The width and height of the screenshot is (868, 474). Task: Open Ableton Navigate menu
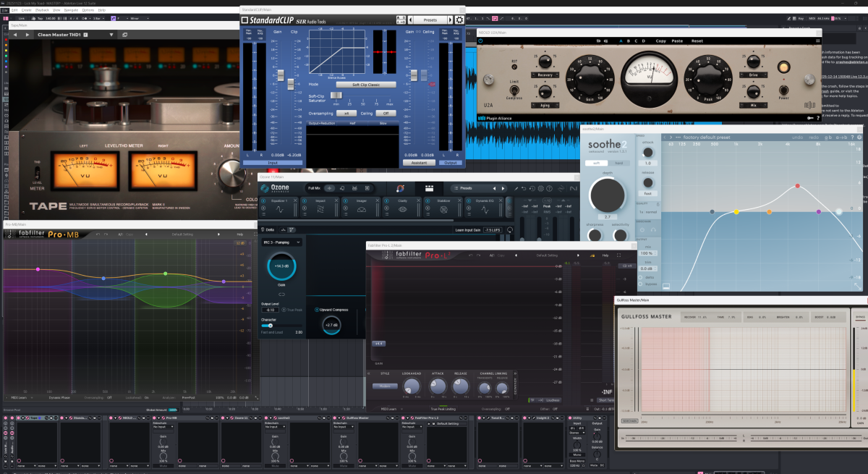71,10
